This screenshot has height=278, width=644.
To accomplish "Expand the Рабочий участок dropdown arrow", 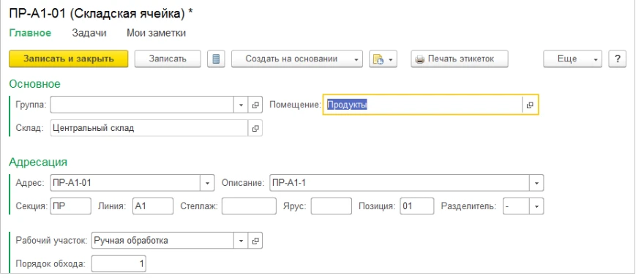I will click(x=241, y=241).
